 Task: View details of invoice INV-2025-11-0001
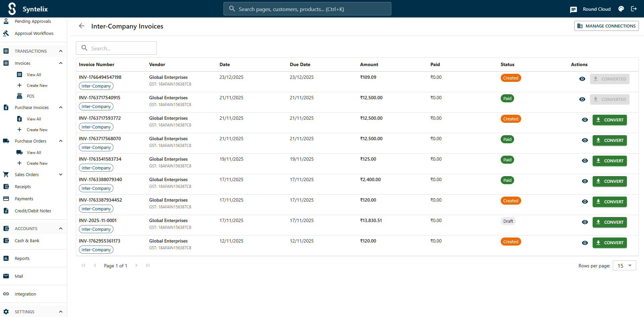tap(585, 222)
